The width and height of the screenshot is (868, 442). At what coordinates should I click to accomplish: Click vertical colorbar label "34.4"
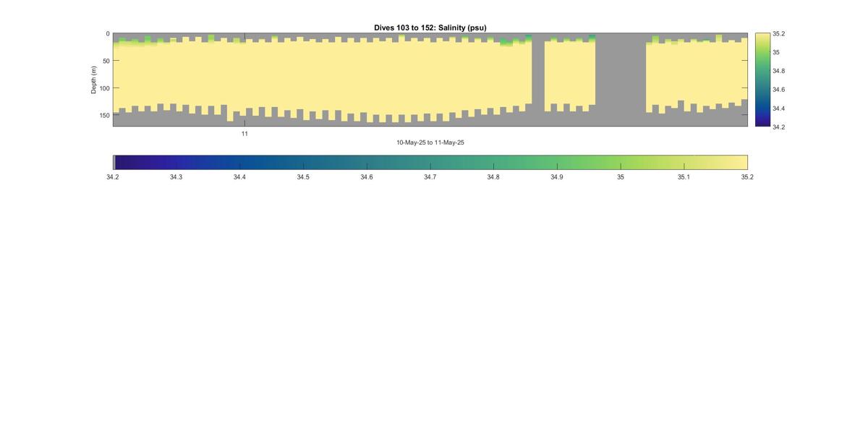click(x=778, y=109)
